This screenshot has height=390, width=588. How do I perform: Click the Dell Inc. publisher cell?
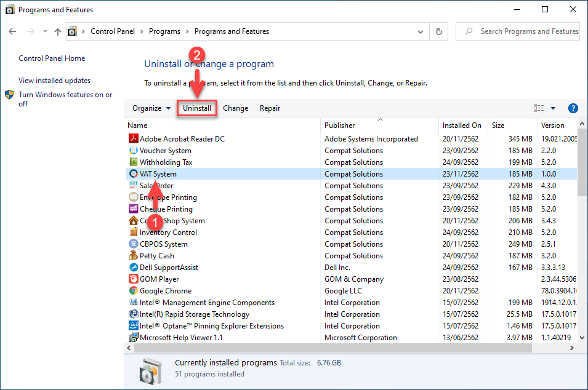point(337,268)
